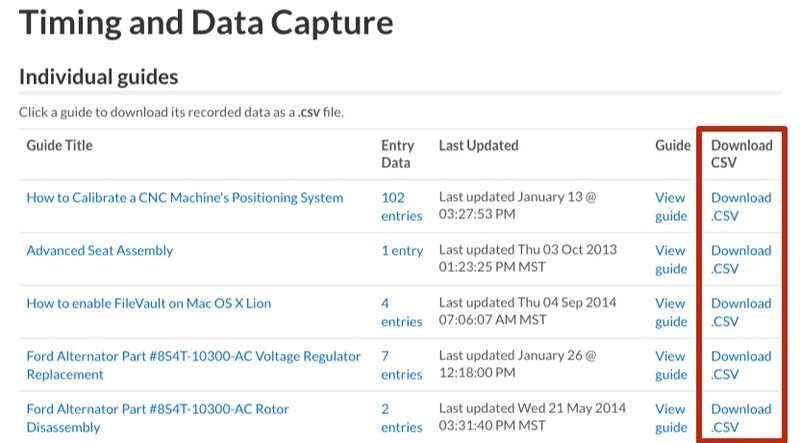View the 4 entries link
This screenshot has width=800, height=443.
coord(402,312)
